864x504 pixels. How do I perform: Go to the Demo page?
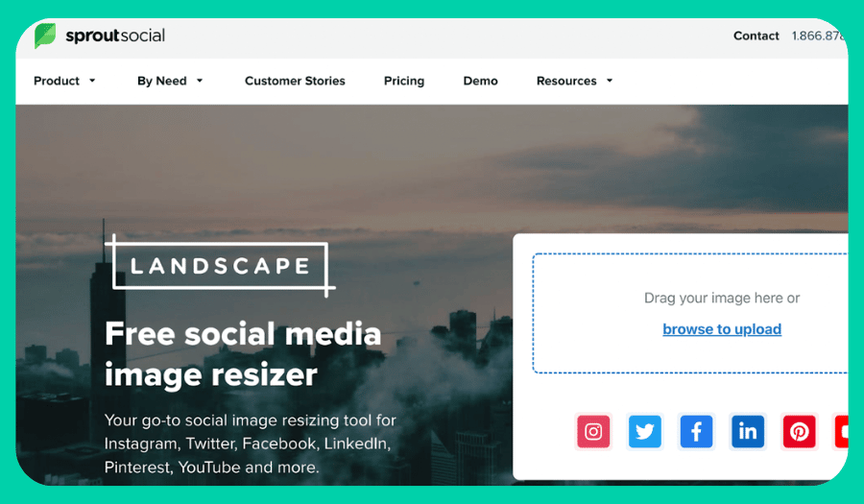click(481, 81)
